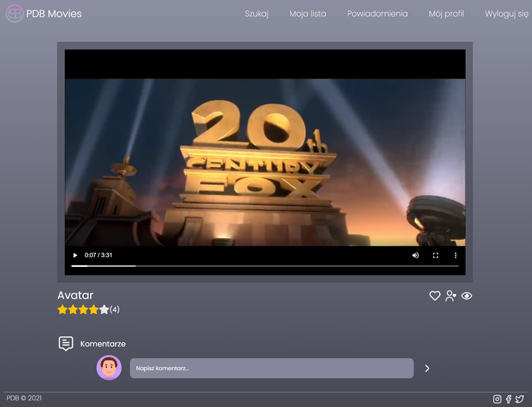Play the Avatar trailer
Image resolution: width=532 pixels, height=407 pixels.
point(75,255)
